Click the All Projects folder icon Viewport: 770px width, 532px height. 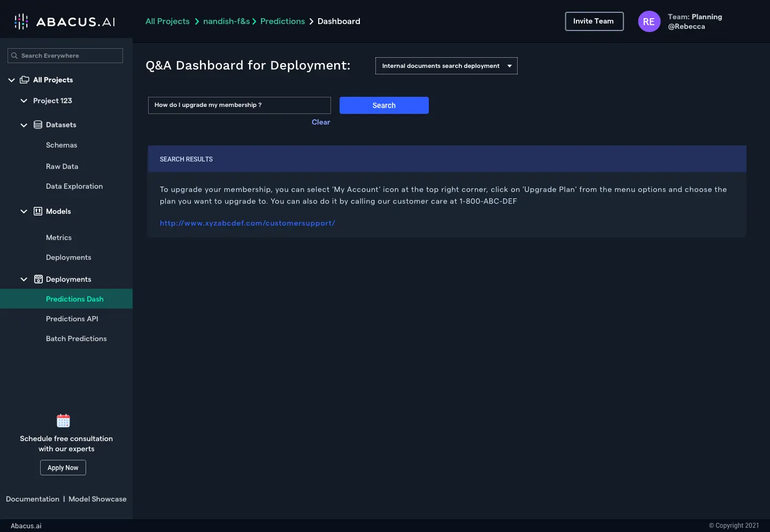point(25,80)
